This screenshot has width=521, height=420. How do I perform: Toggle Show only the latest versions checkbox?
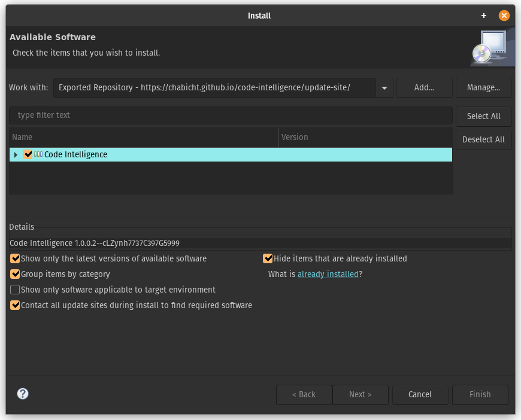(15, 258)
